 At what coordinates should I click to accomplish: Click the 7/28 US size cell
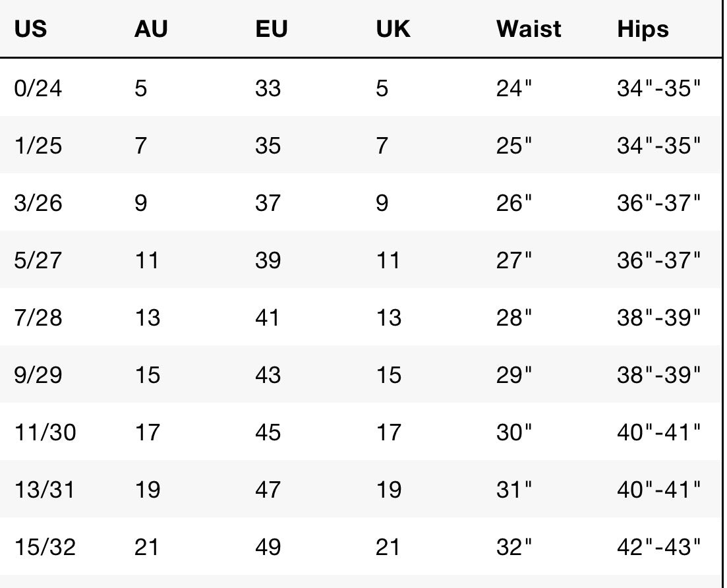click(38, 317)
